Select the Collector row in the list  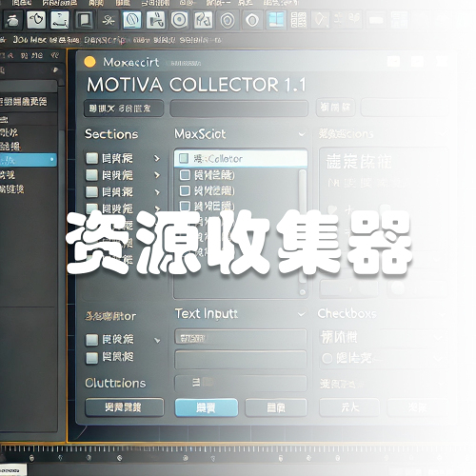[x=241, y=158]
